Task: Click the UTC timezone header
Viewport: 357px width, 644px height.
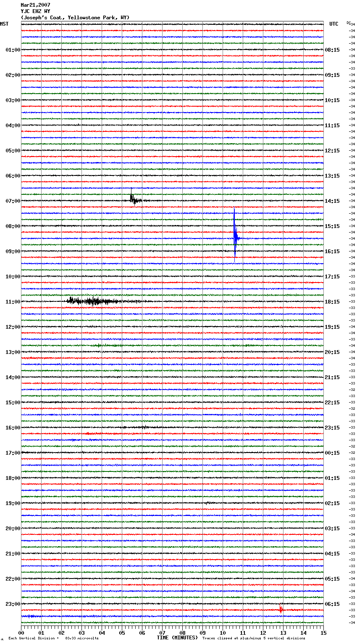Action: click(334, 24)
